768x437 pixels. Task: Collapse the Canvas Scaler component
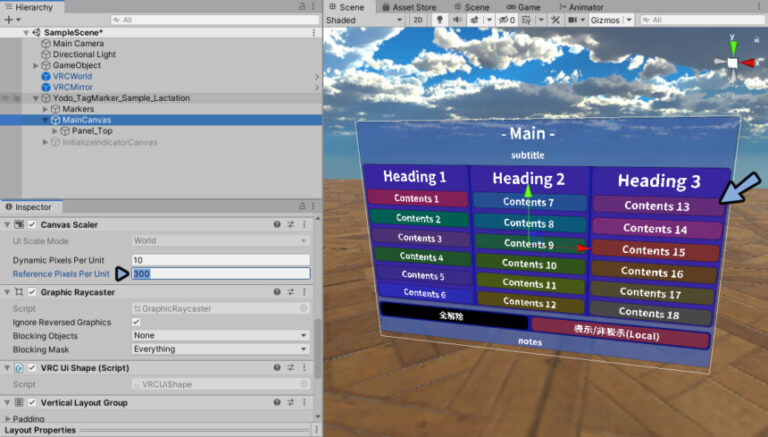coord(7,224)
